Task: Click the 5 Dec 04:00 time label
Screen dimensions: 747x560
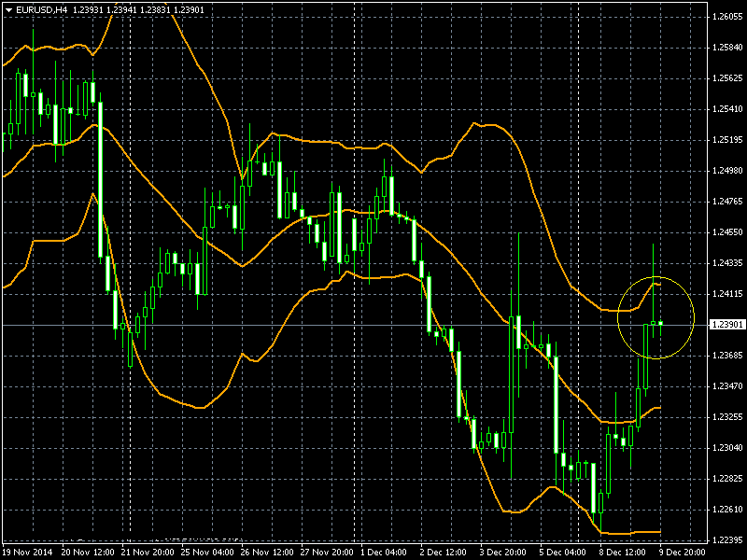Action: pyautogui.click(x=563, y=553)
